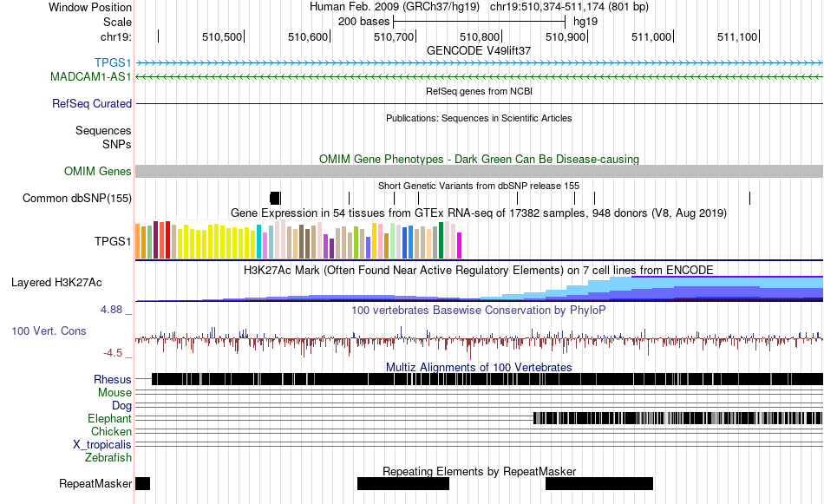Click the middle RepeatMasker block
This screenshot has width=824, height=504.
[403, 483]
